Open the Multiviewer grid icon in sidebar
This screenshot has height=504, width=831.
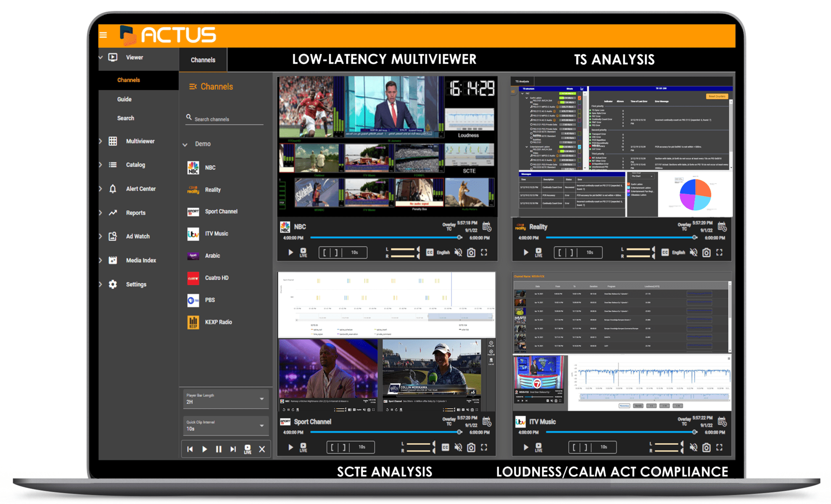click(113, 141)
